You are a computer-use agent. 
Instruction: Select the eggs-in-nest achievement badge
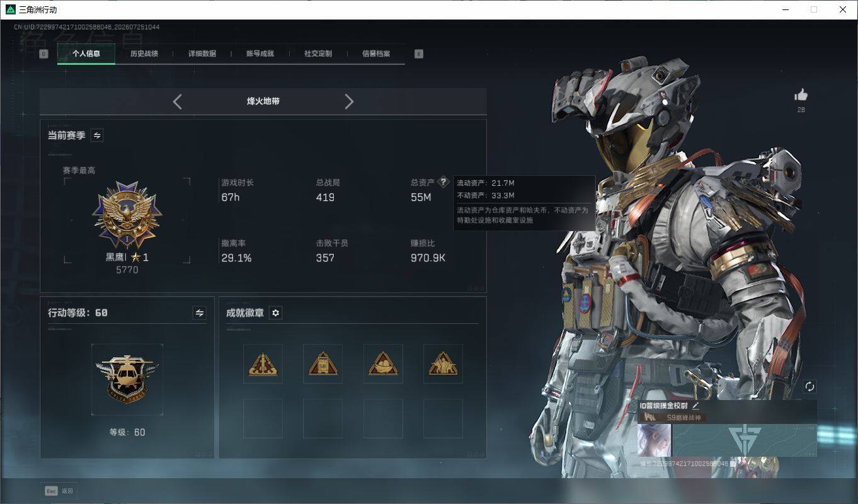pyautogui.click(x=383, y=364)
